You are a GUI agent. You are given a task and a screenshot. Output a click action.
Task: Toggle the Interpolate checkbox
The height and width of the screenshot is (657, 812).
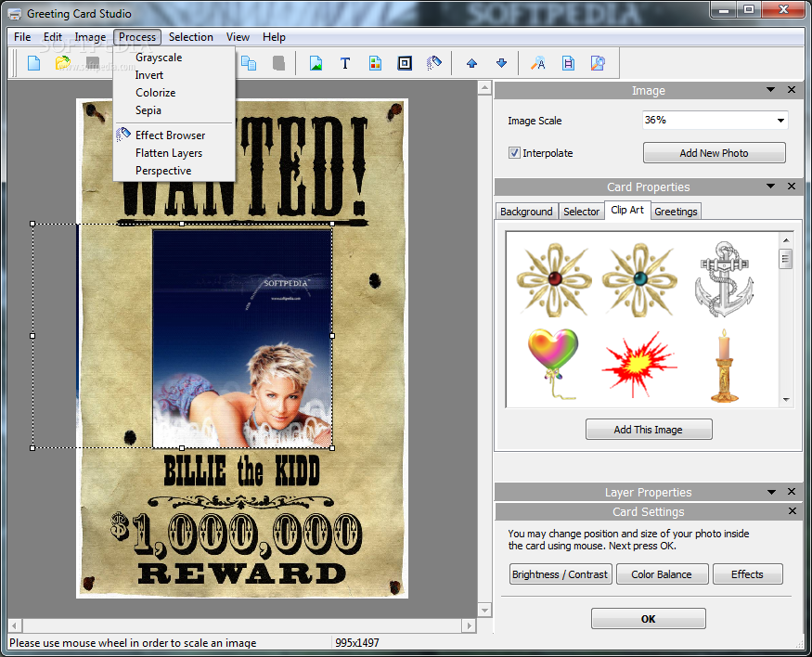click(514, 153)
